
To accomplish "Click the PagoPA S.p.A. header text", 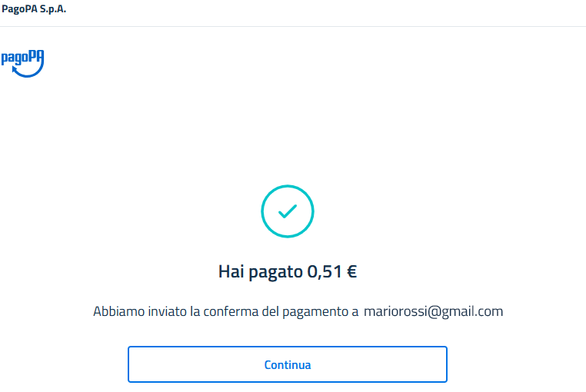I will point(34,9).
